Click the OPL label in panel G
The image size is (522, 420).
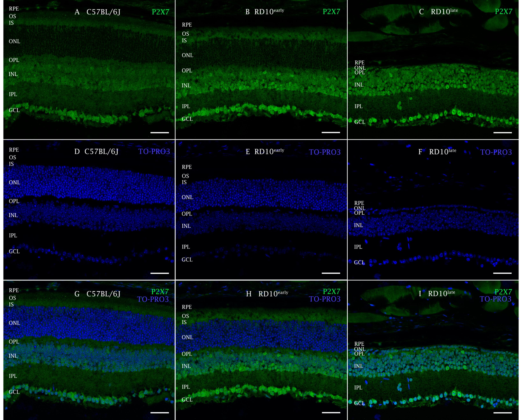pyautogui.click(x=14, y=342)
